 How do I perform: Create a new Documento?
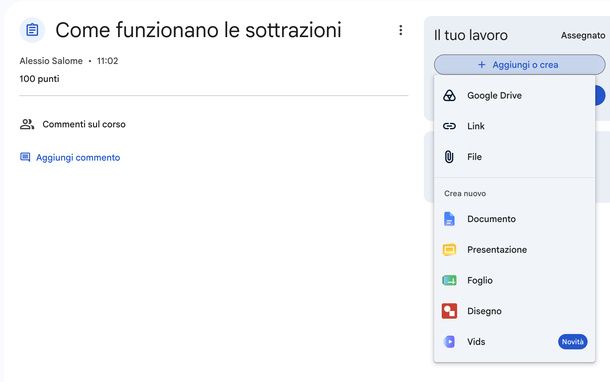point(514,219)
